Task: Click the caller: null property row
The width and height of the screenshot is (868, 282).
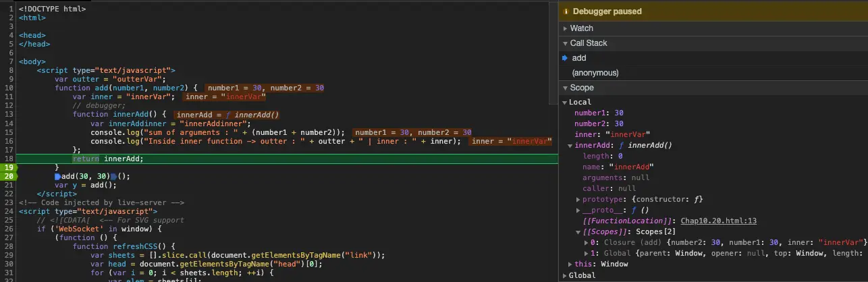Action: [x=609, y=189]
